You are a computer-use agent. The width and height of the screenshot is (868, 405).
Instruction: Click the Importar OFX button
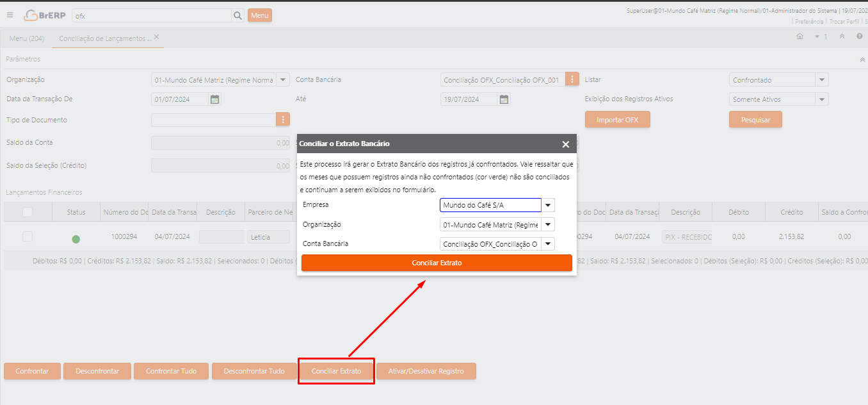pos(617,120)
